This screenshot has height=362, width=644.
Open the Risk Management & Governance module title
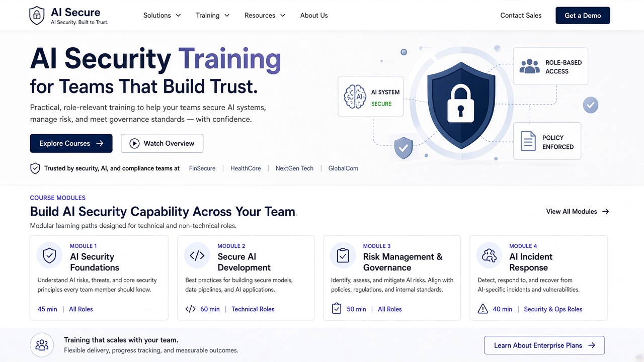[403, 262]
